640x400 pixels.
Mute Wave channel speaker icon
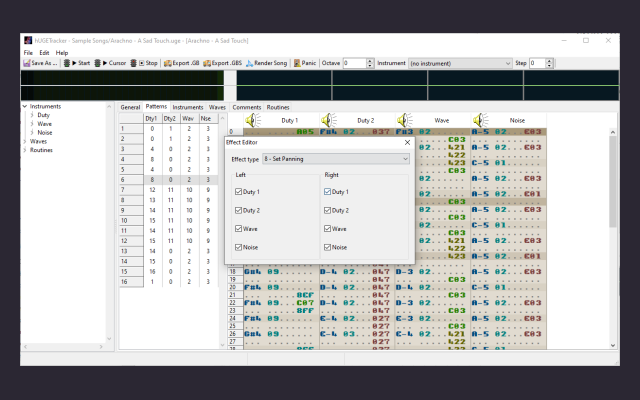(x=404, y=120)
